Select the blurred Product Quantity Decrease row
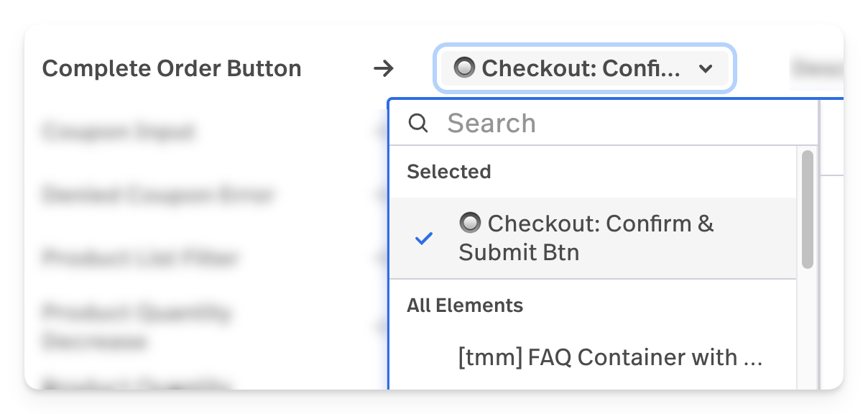The image size is (868, 414). 137,327
